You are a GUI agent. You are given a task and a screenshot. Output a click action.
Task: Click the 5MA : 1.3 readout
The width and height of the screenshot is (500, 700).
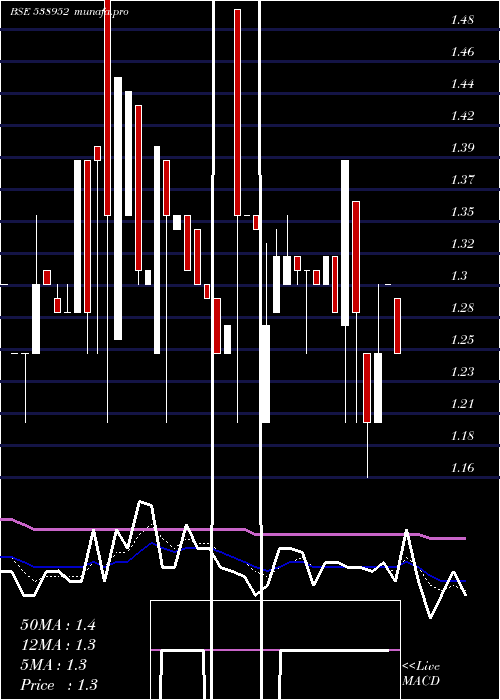pyautogui.click(x=54, y=665)
